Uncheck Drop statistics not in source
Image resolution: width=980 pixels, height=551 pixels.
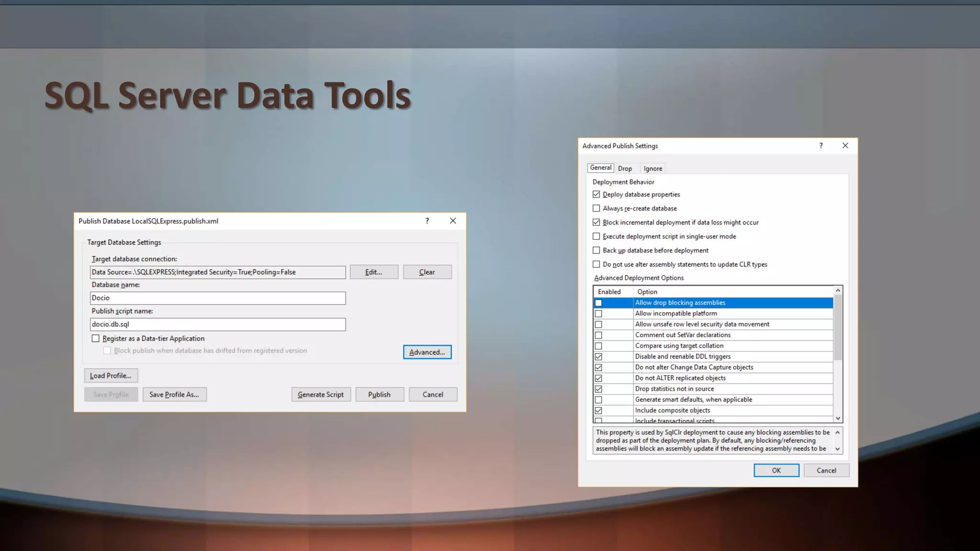(x=599, y=389)
